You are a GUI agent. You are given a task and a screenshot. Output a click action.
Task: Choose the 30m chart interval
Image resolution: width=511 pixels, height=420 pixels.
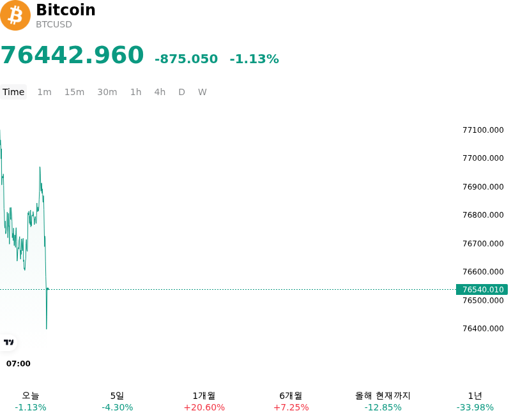pos(107,92)
